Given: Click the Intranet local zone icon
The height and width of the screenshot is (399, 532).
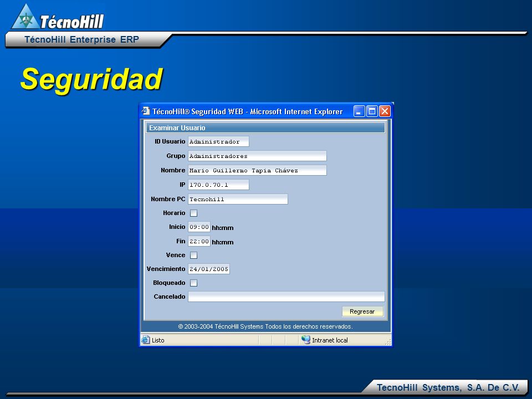Looking at the screenshot, I should [x=306, y=340].
